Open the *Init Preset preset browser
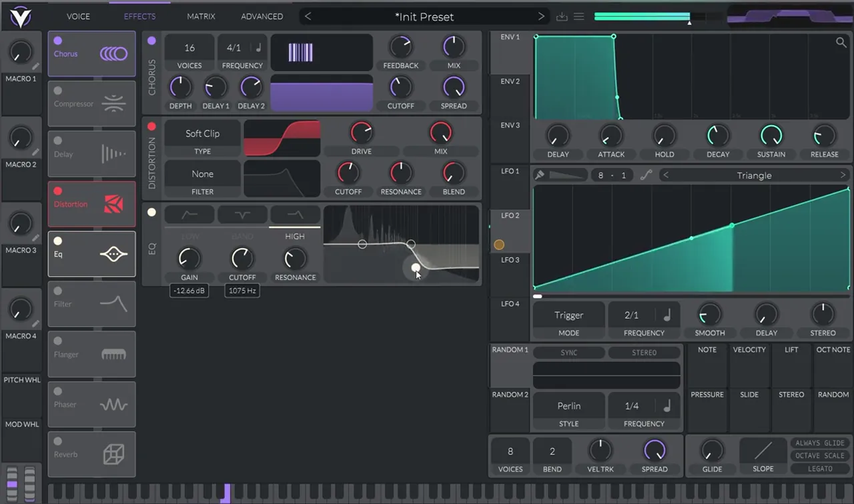854x504 pixels. tap(424, 16)
